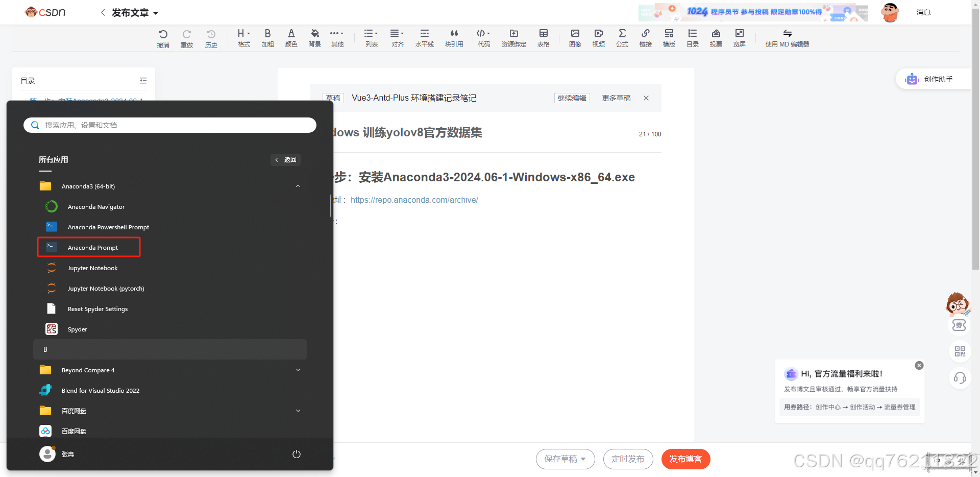Click the resource binding (资源绑定) icon
The image size is (980, 477).
pyautogui.click(x=513, y=38)
